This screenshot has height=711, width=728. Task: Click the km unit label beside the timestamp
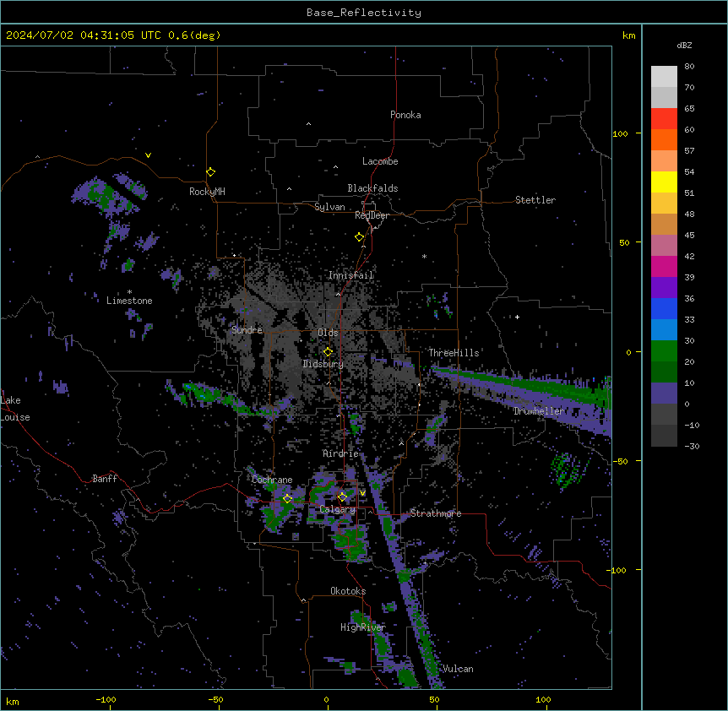(628, 35)
